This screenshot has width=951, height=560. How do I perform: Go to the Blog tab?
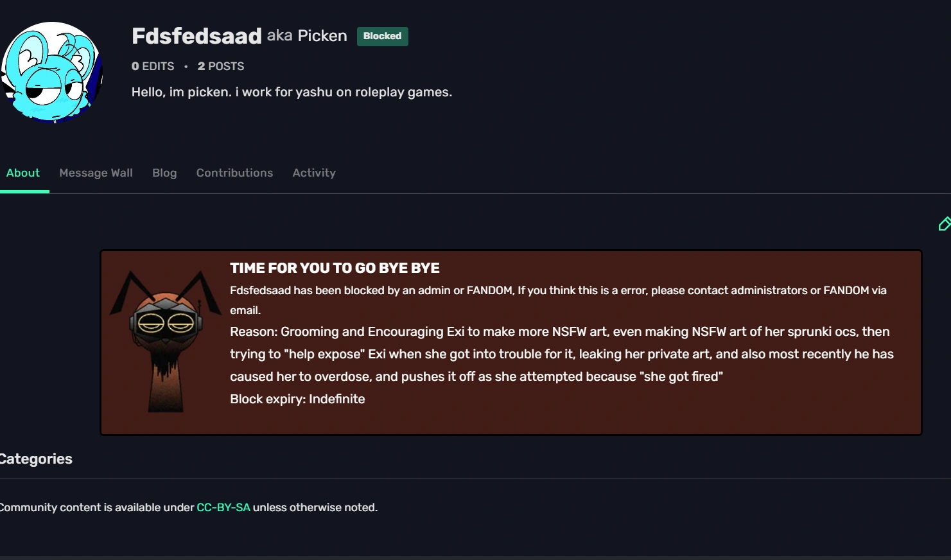164,173
